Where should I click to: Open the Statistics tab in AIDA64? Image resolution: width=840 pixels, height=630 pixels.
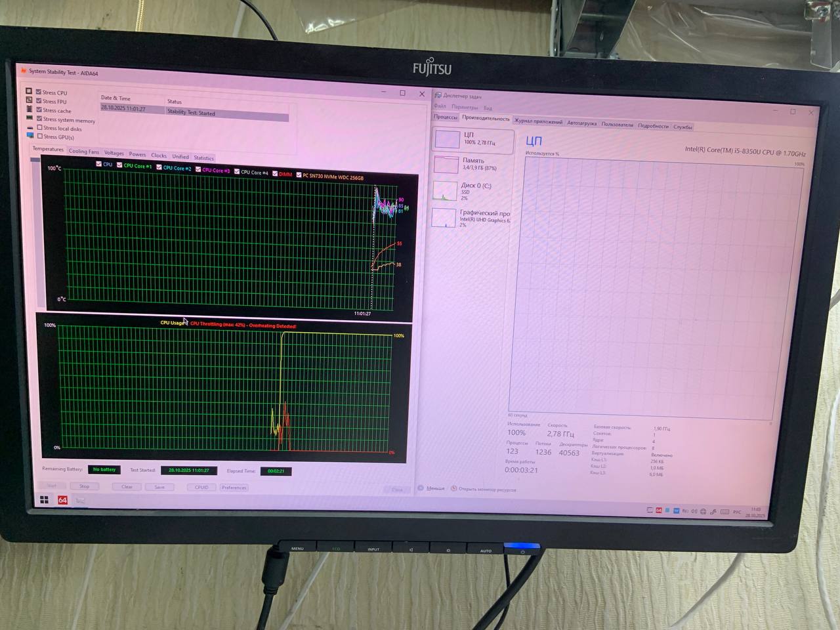pyautogui.click(x=203, y=157)
